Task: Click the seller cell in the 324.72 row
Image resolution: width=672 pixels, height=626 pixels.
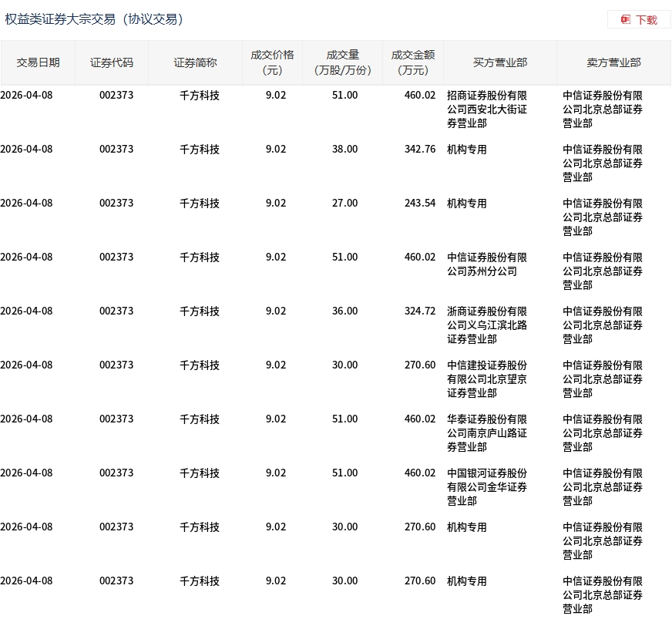Action: coord(602,325)
